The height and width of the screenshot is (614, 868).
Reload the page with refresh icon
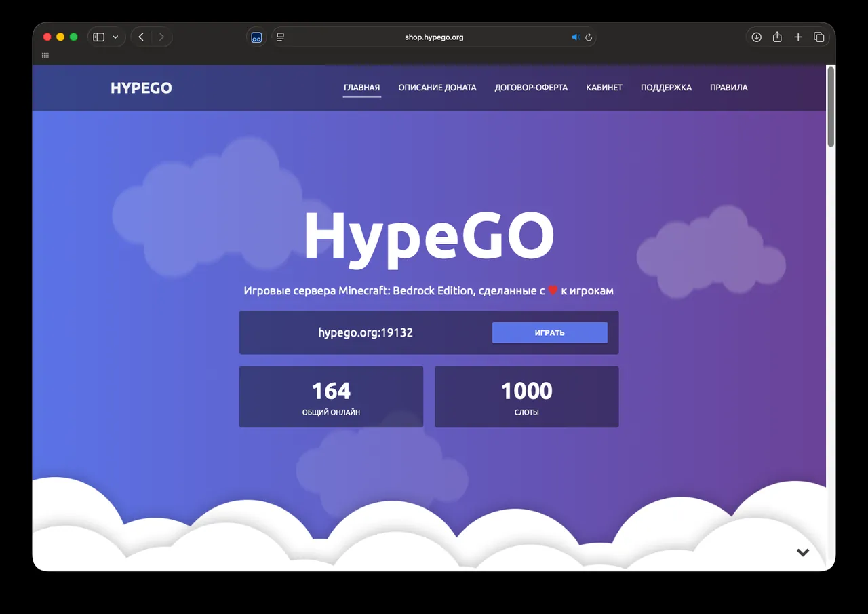coord(589,37)
